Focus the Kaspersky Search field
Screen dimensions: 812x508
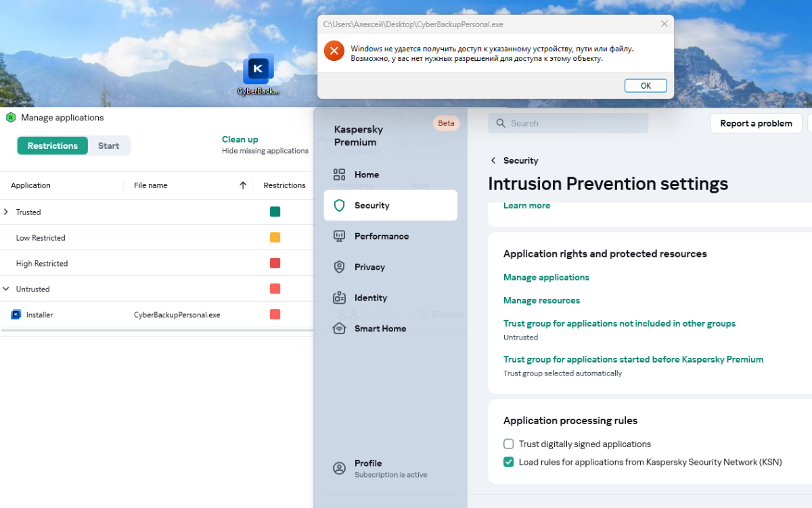(x=568, y=123)
